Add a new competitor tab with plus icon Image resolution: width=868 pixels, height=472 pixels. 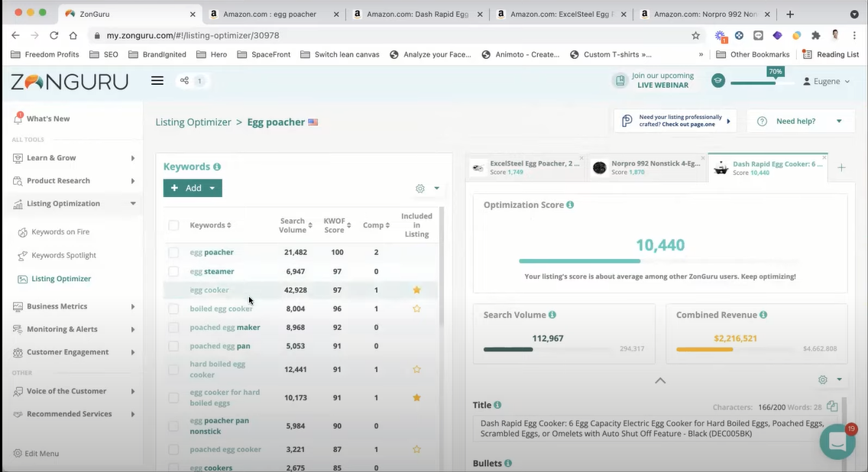[x=841, y=167]
